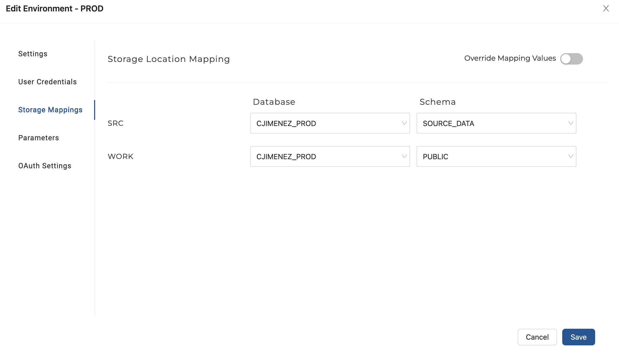Click chevron arrow of SRC database field

[404, 123]
